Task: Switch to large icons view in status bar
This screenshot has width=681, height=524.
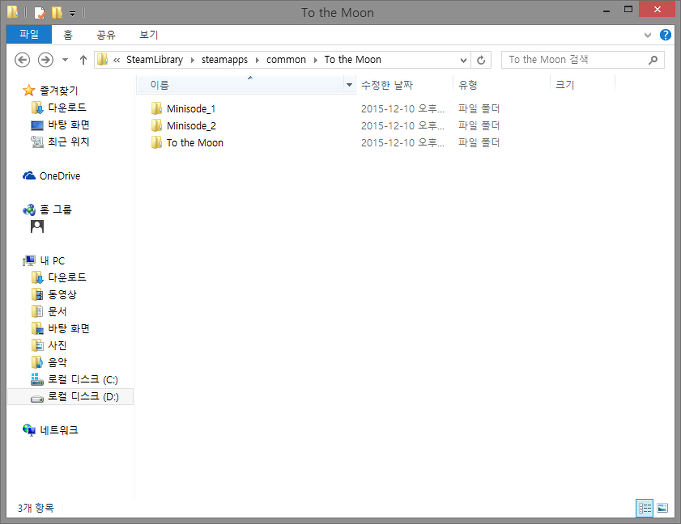Action: [662, 508]
